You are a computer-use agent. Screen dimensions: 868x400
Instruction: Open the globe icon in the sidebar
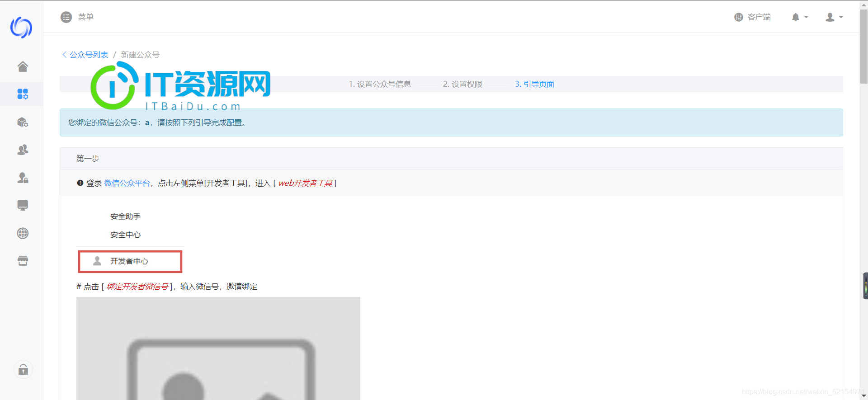coord(23,233)
